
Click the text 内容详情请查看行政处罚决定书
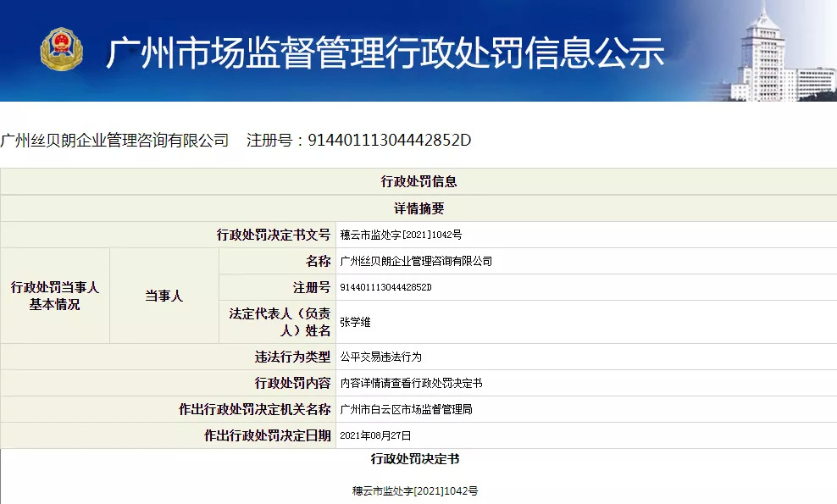pyautogui.click(x=411, y=384)
